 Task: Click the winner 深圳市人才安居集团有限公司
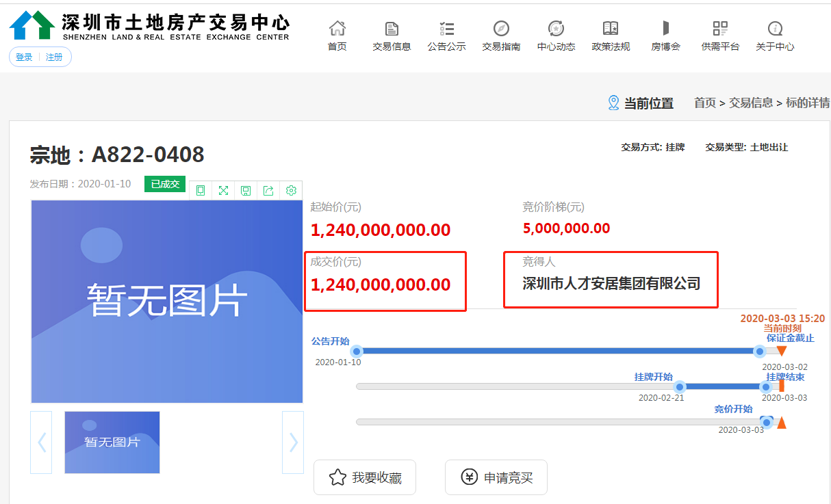click(x=611, y=284)
